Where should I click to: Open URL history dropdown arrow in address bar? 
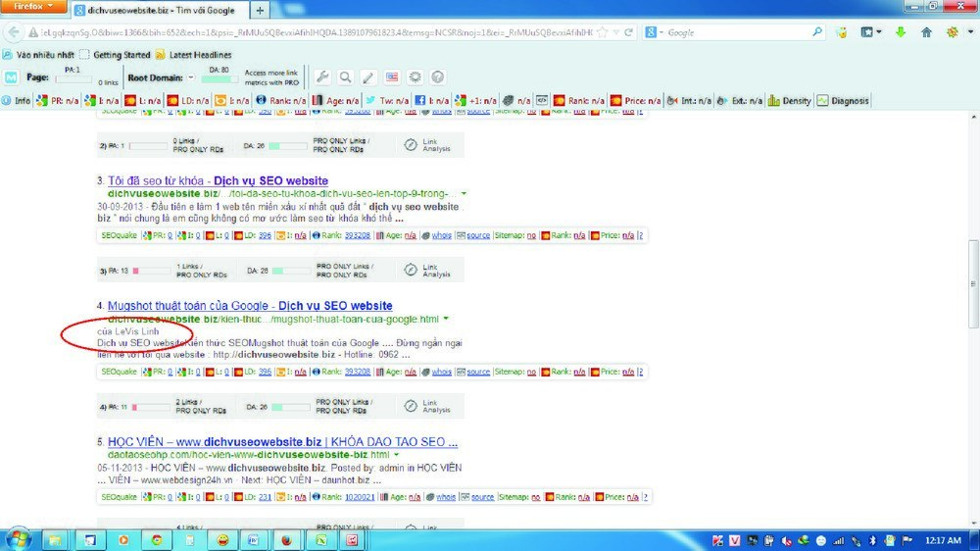click(x=616, y=32)
